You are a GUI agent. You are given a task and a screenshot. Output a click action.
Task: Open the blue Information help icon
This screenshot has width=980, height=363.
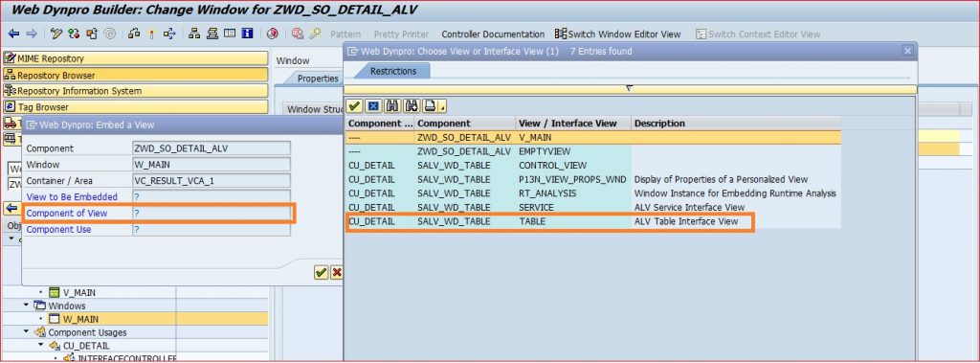(247, 34)
